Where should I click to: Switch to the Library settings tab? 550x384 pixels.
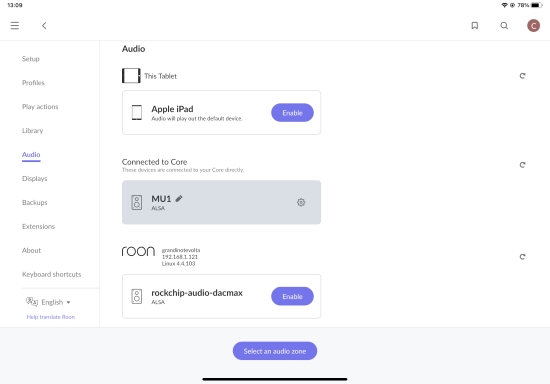pyautogui.click(x=33, y=130)
